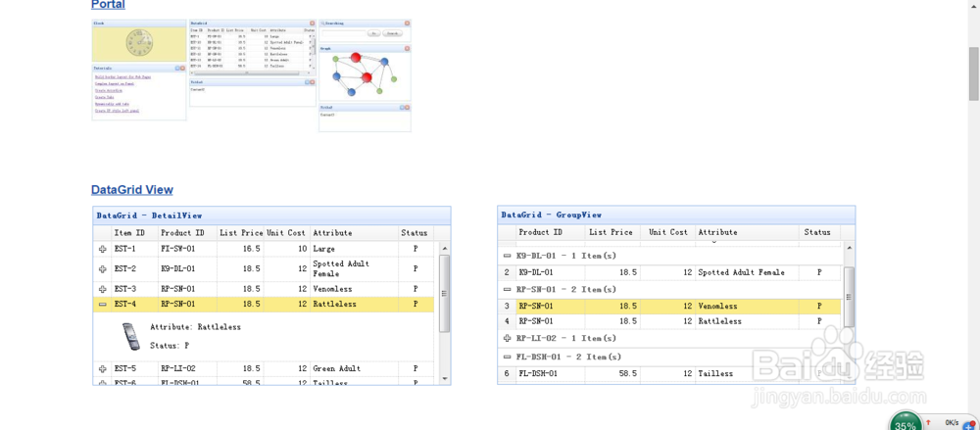This screenshot has height=430, width=980.
Task: Select highlighted GroupView row number 3
Action: (507, 307)
